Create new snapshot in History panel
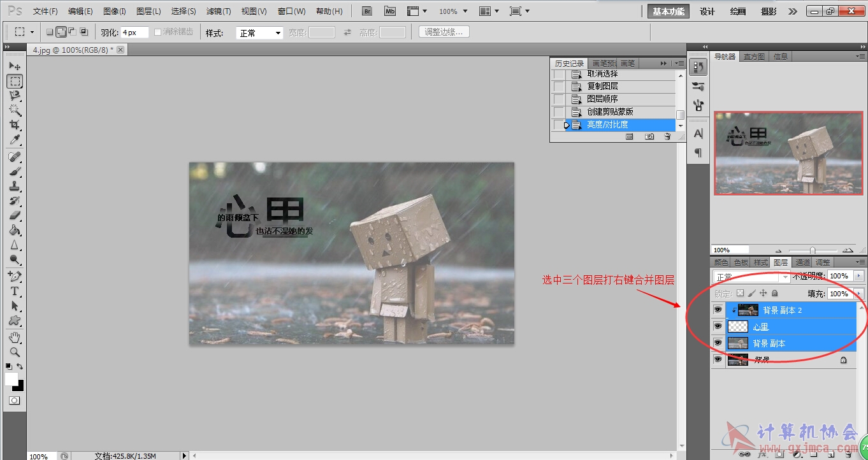Viewport: 868px width, 460px height. (649, 136)
